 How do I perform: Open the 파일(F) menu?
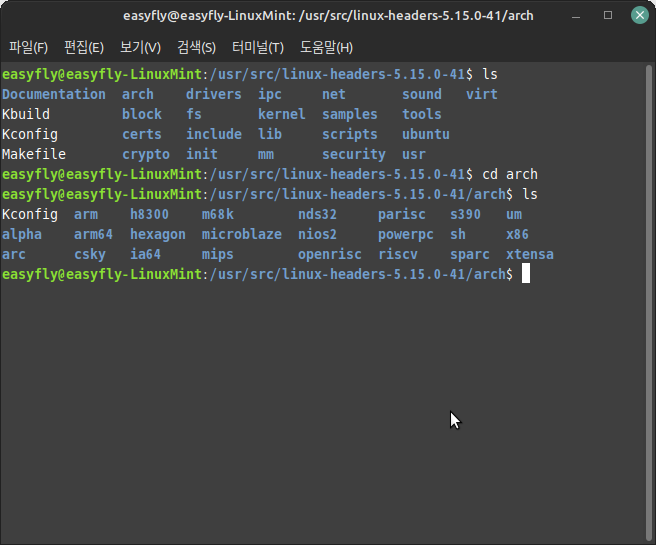coord(28,47)
